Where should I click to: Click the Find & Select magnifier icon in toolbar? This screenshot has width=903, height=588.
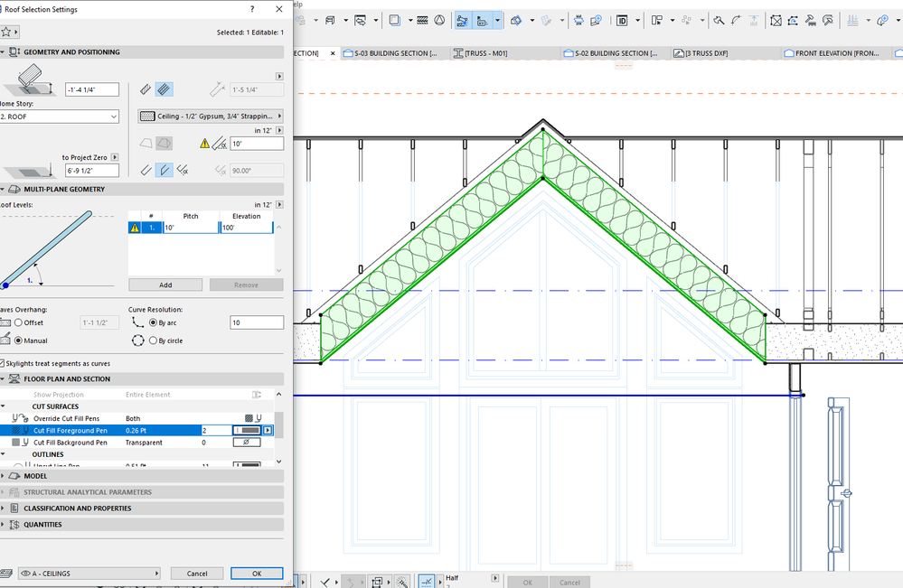[x=720, y=20]
